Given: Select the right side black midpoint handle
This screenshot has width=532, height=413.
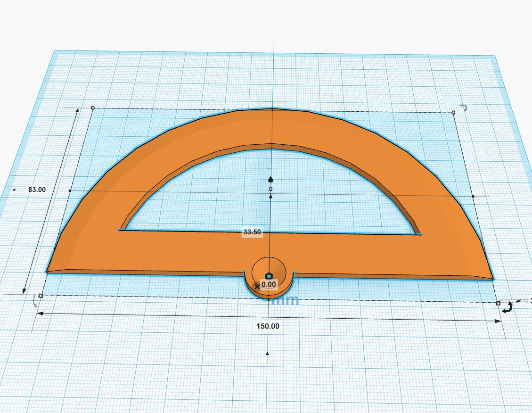Looking at the screenshot, I should pyautogui.click(x=473, y=196).
